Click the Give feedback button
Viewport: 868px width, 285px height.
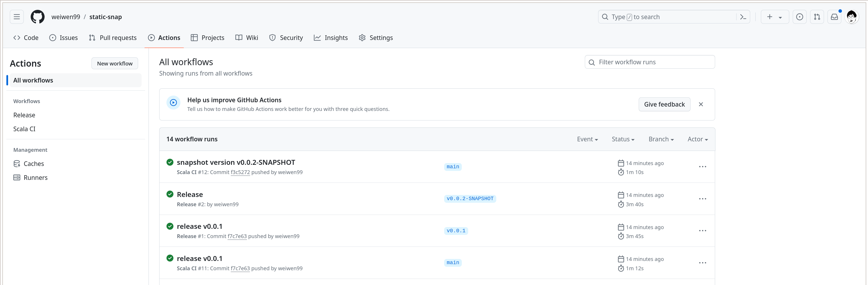664,105
